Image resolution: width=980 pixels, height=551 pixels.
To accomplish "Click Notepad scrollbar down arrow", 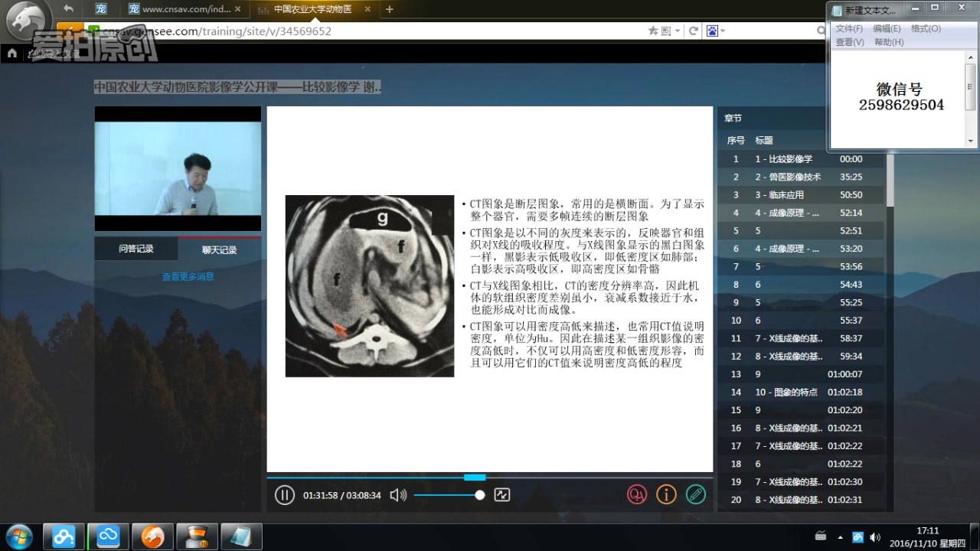I will (x=971, y=141).
